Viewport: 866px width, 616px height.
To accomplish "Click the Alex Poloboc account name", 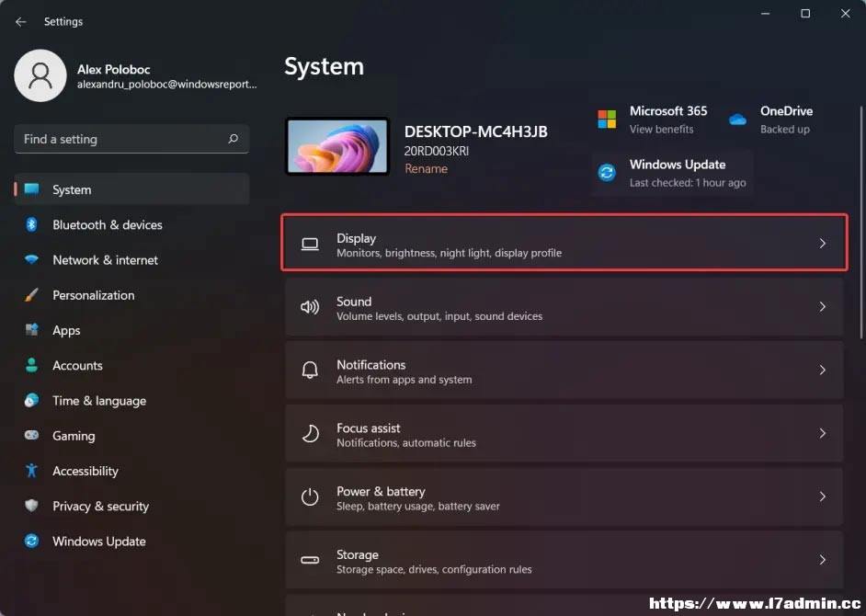I will coord(114,70).
